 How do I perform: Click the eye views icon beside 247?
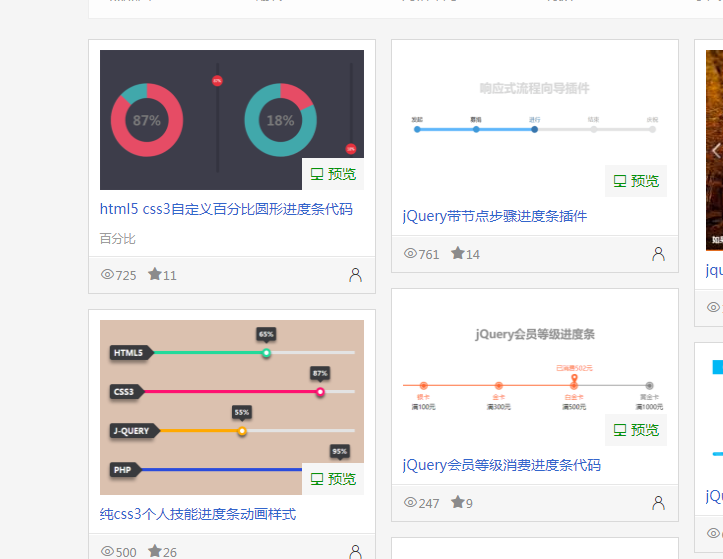click(x=410, y=503)
